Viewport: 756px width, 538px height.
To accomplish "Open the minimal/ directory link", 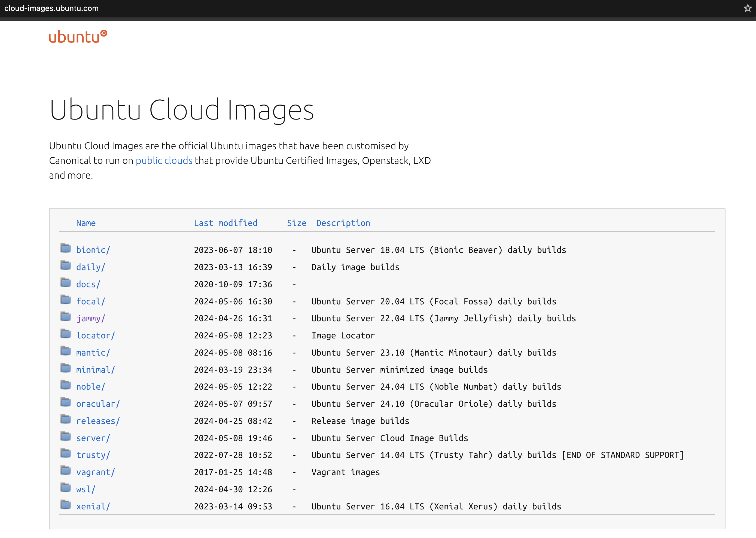I will (96, 370).
